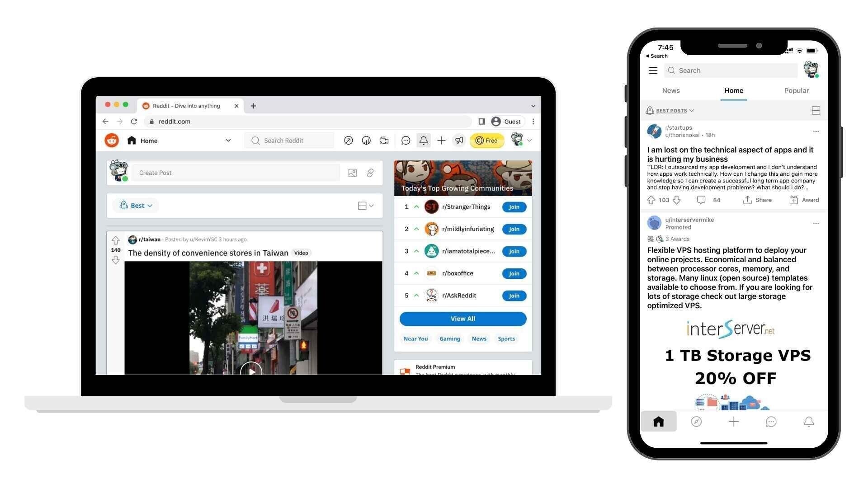The height and width of the screenshot is (488, 868).
Task: Select the Popular tab on mobile Reddit
Action: coord(796,90)
